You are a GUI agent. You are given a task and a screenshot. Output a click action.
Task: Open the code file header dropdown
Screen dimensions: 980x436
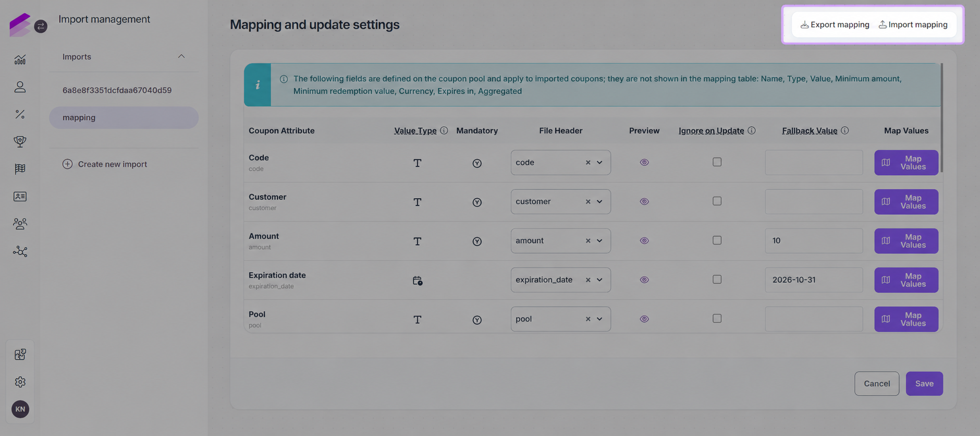[x=599, y=163]
